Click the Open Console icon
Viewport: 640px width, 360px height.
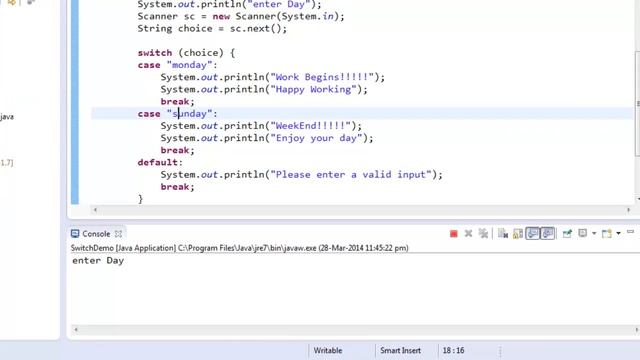pyautogui.click(x=607, y=233)
